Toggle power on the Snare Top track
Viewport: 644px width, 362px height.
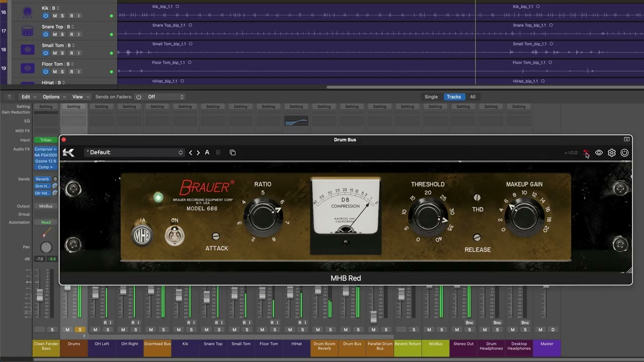(46, 34)
